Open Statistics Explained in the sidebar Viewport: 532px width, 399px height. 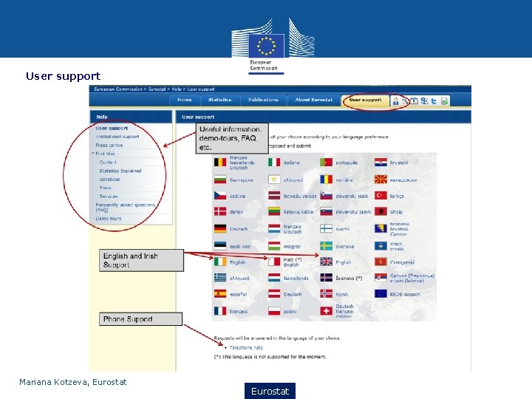[120, 171]
